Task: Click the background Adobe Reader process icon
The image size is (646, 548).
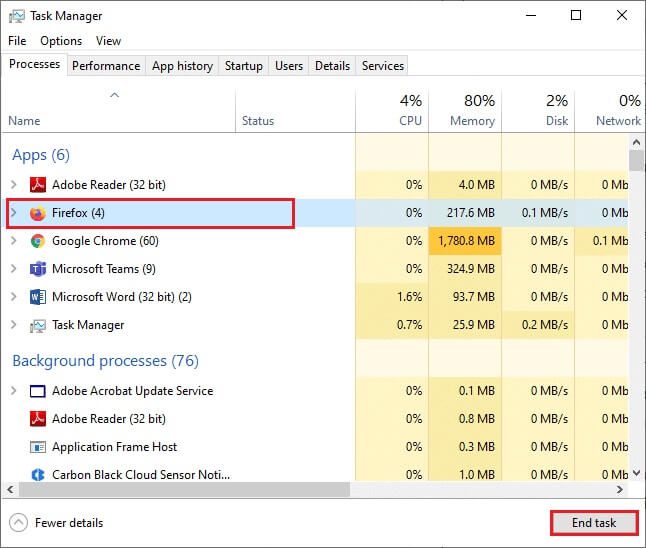Action: pyautogui.click(x=38, y=419)
